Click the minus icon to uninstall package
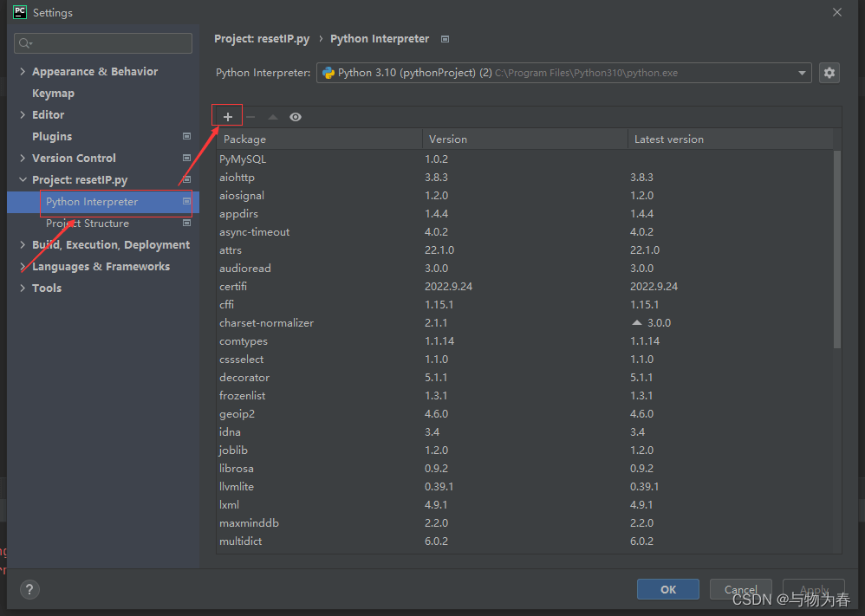 point(250,117)
